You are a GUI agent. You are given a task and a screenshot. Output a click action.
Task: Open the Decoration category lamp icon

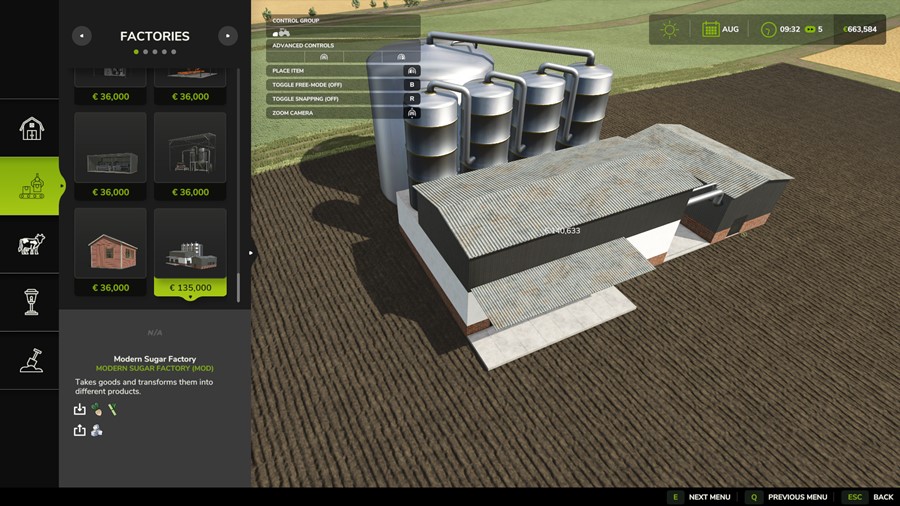(x=32, y=302)
